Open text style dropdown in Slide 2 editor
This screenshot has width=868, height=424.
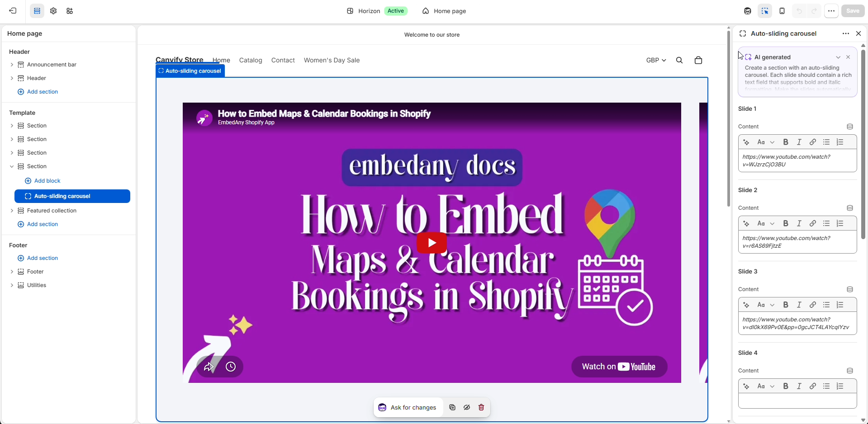(x=766, y=223)
